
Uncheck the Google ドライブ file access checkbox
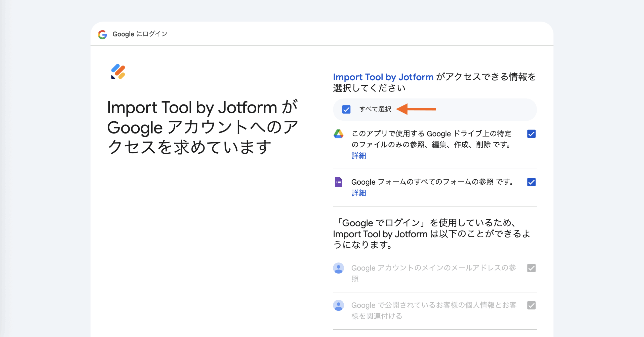coord(531,134)
